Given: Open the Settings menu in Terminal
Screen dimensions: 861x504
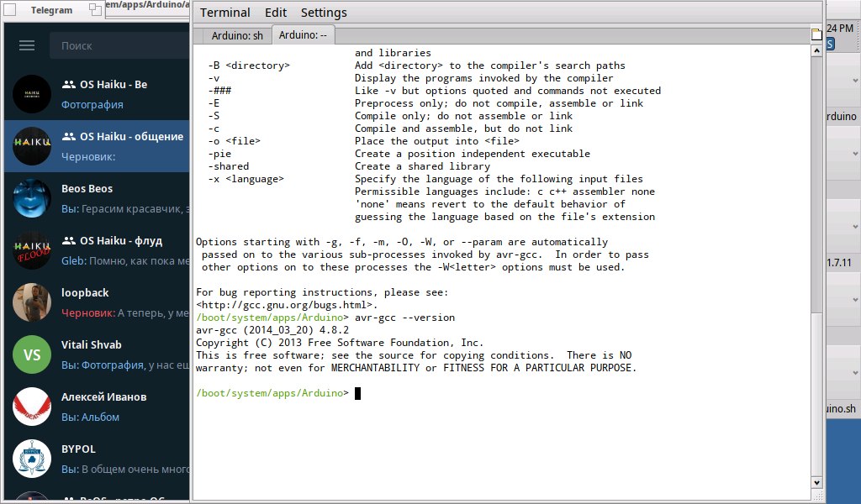Looking at the screenshot, I should (x=324, y=13).
